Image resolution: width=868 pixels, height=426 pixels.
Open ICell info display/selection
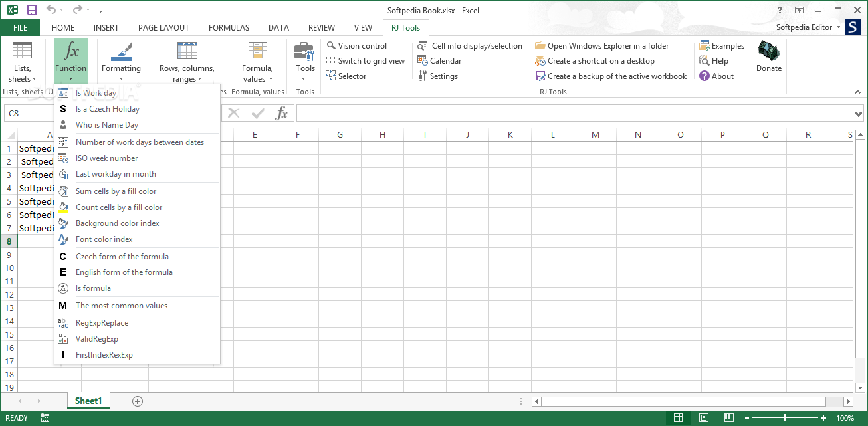tap(470, 46)
